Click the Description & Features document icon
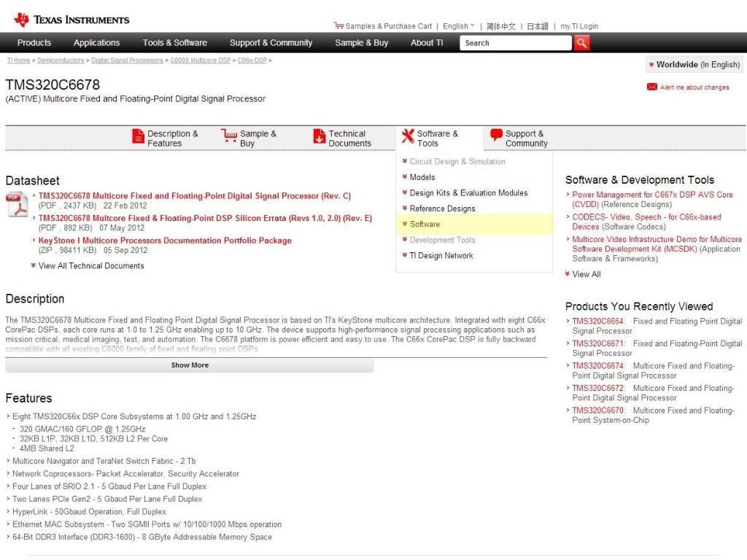Image resolution: width=747 pixels, height=560 pixels. click(138, 136)
